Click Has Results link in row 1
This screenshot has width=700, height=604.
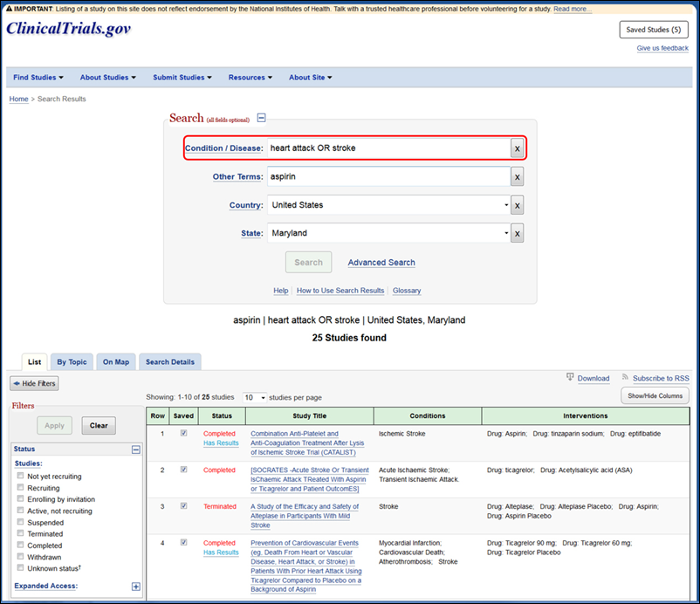221,443
